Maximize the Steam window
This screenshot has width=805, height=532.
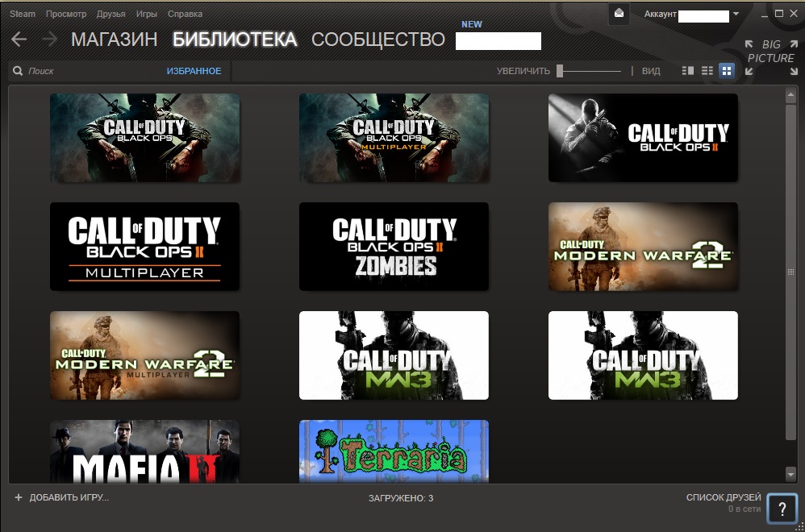[x=779, y=14]
